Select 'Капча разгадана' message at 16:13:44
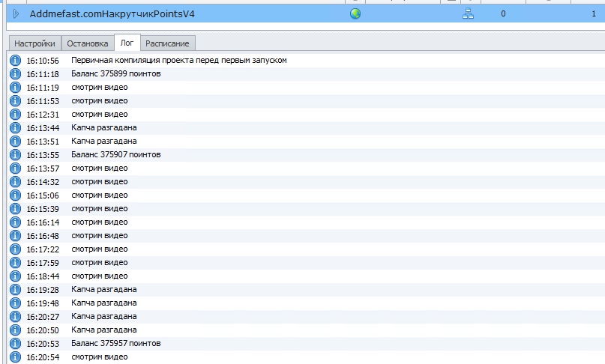The width and height of the screenshot is (605, 364). pyautogui.click(x=104, y=127)
